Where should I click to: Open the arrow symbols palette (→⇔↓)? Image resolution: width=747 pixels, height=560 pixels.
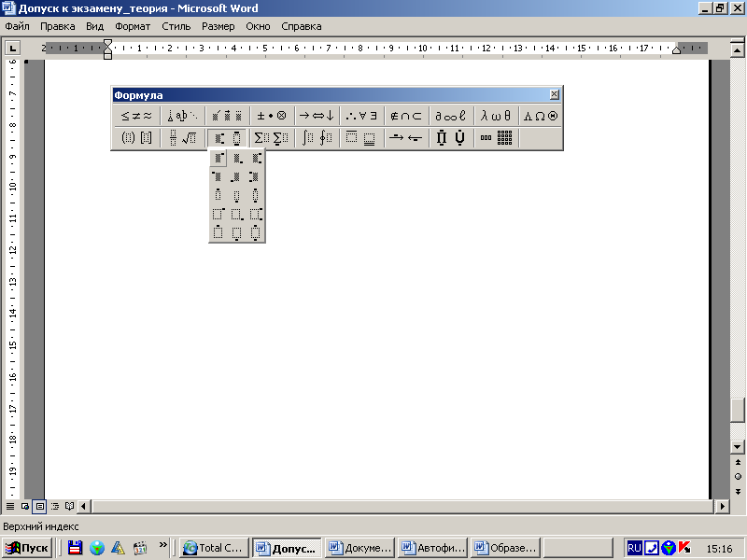317,116
